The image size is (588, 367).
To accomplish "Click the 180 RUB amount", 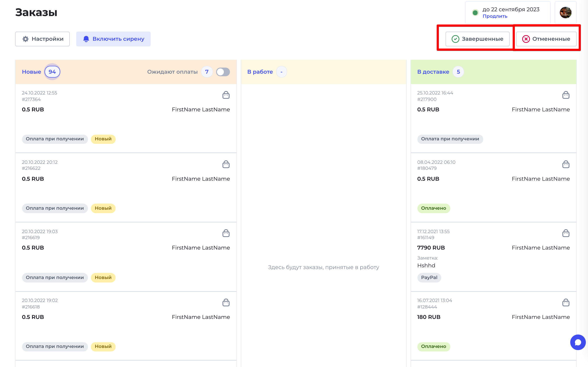I will (429, 317).
